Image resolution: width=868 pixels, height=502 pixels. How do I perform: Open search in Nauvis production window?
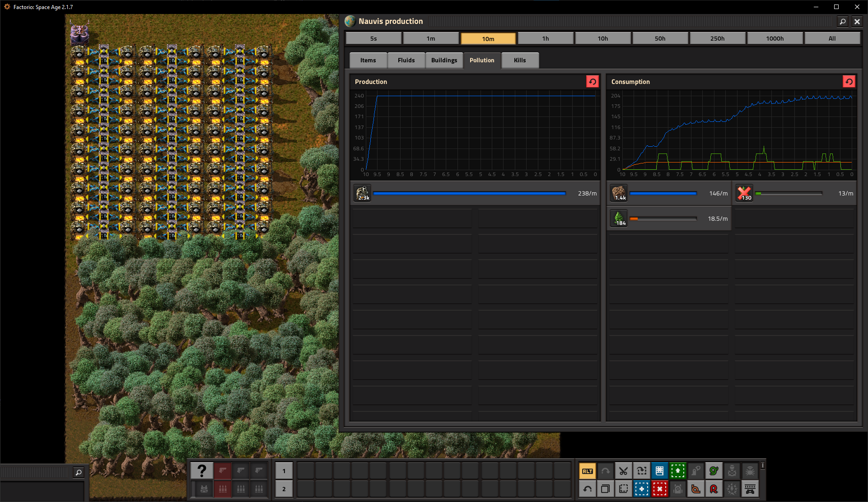tap(842, 21)
